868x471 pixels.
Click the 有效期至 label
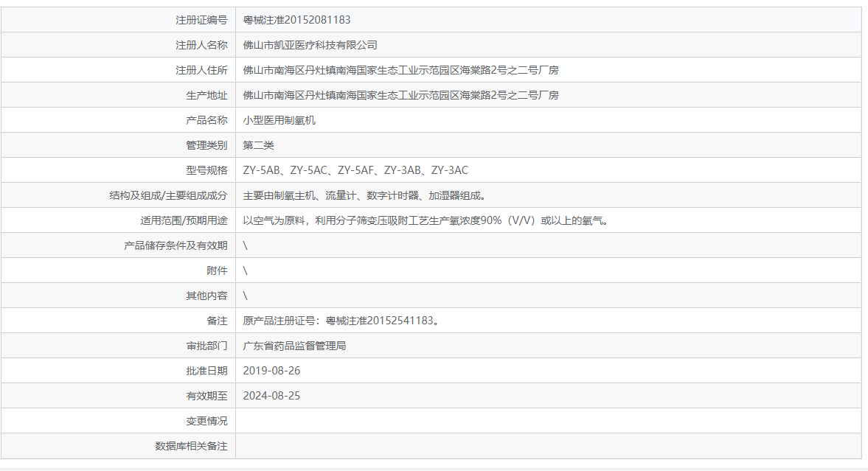tap(206, 396)
